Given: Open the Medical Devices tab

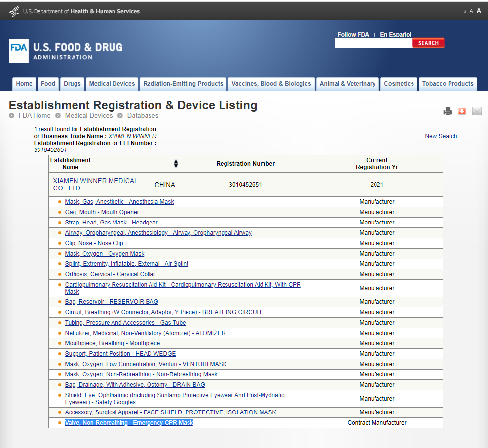Looking at the screenshot, I should [112, 84].
